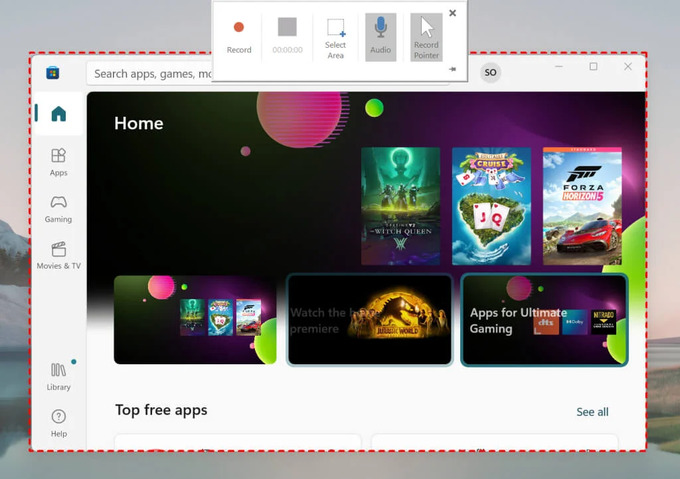
Task: Open the Witch Queen game tile
Action: (x=400, y=206)
